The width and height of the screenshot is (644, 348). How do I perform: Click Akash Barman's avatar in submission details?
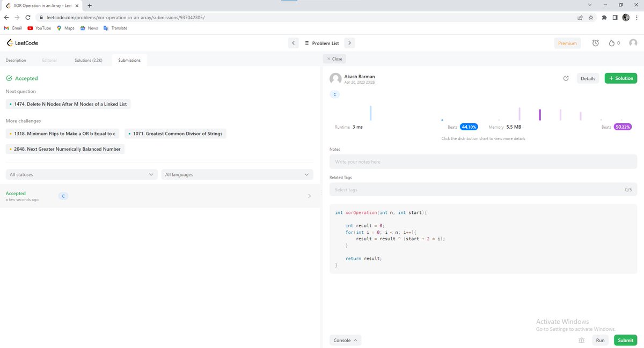click(335, 79)
